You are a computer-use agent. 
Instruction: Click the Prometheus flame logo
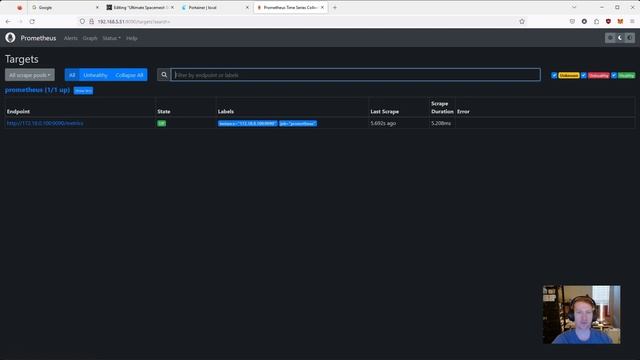click(x=10, y=38)
